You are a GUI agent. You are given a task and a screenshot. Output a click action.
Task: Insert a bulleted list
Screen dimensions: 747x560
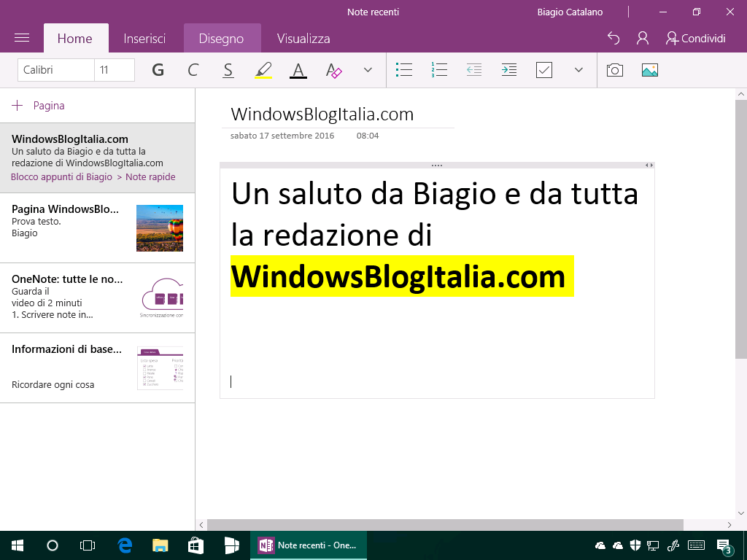click(404, 70)
